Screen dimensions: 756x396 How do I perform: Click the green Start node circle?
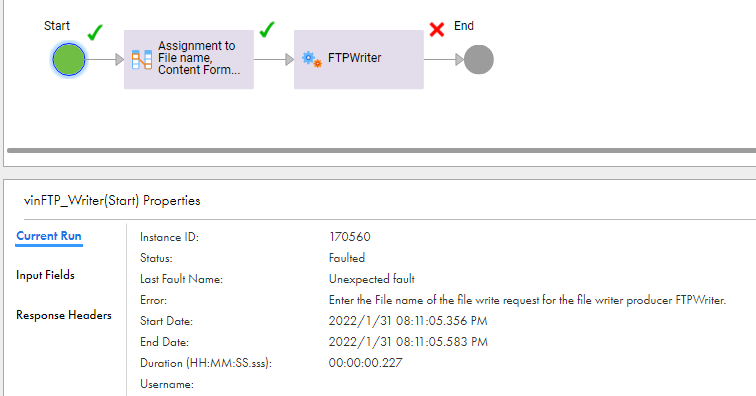point(69,59)
